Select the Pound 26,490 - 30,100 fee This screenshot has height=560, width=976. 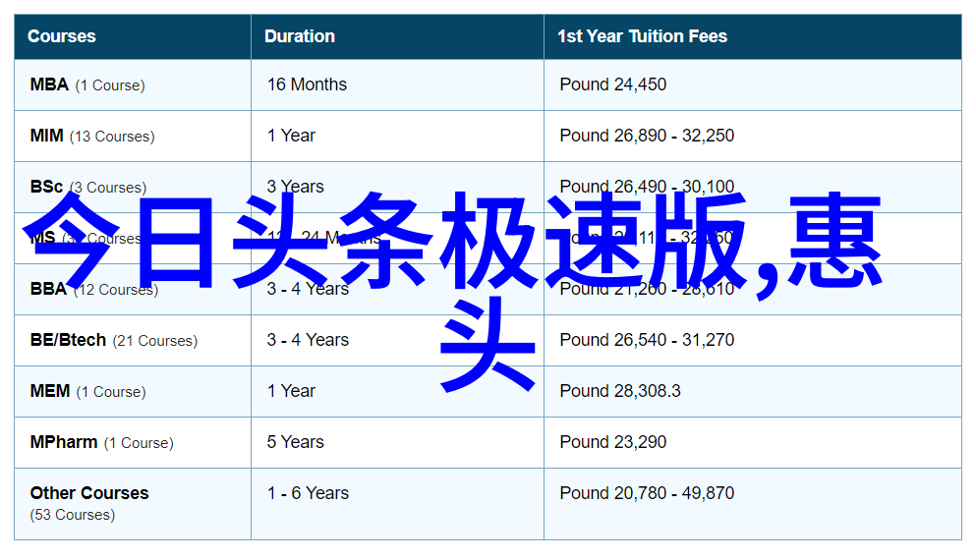click(x=647, y=187)
